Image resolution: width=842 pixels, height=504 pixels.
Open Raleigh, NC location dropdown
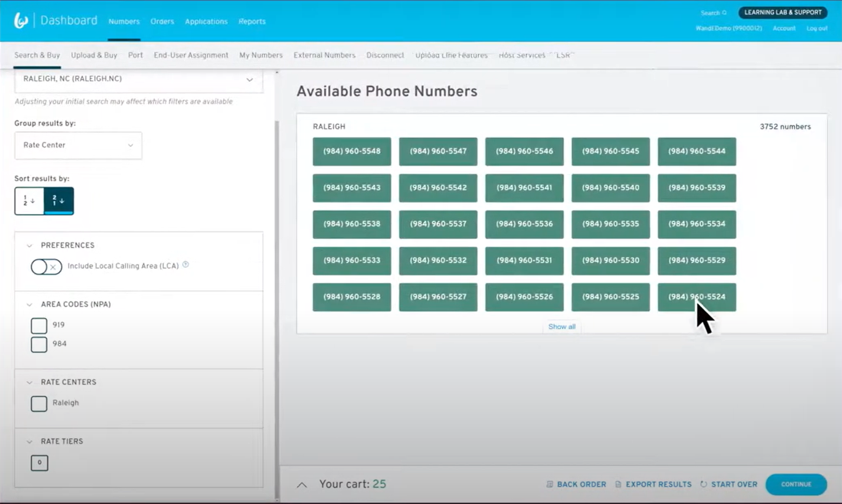(x=139, y=80)
